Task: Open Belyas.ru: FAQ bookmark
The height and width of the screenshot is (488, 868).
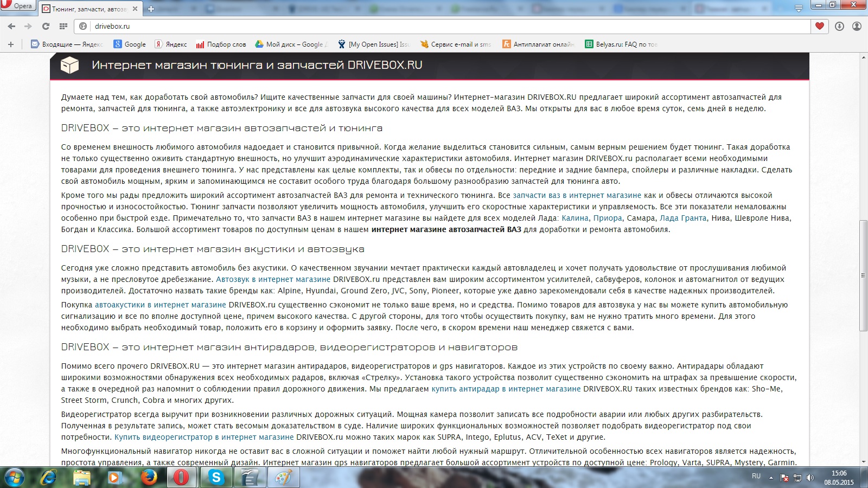Action: click(621, 44)
